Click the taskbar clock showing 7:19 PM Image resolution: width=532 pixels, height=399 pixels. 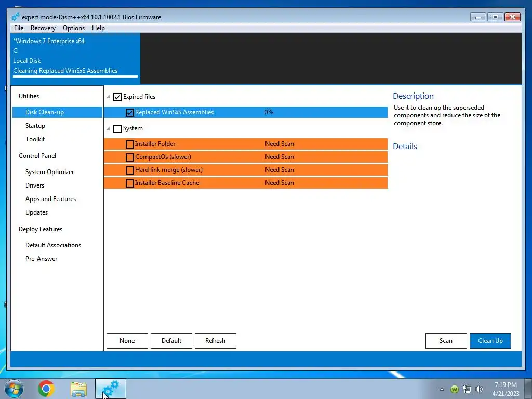pyautogui.click(x=506, y=389)
